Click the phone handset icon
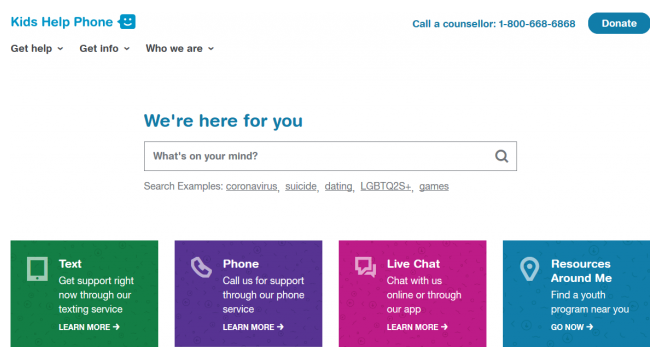The image size is (659, 360). 201,268
